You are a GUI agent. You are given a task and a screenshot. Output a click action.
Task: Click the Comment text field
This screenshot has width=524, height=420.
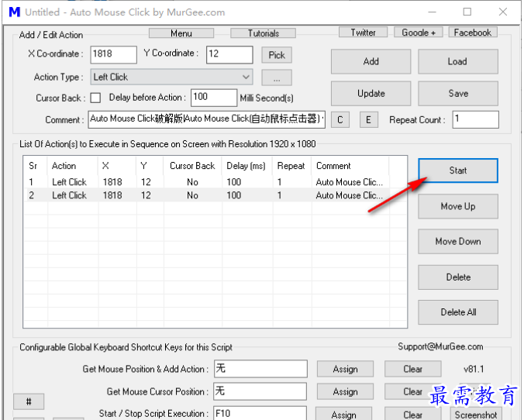(206, 119)
